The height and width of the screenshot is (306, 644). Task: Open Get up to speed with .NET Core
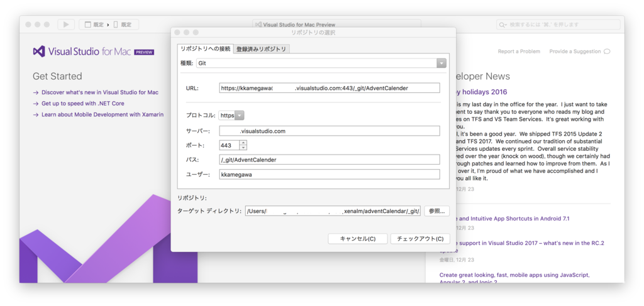(83, 104)
